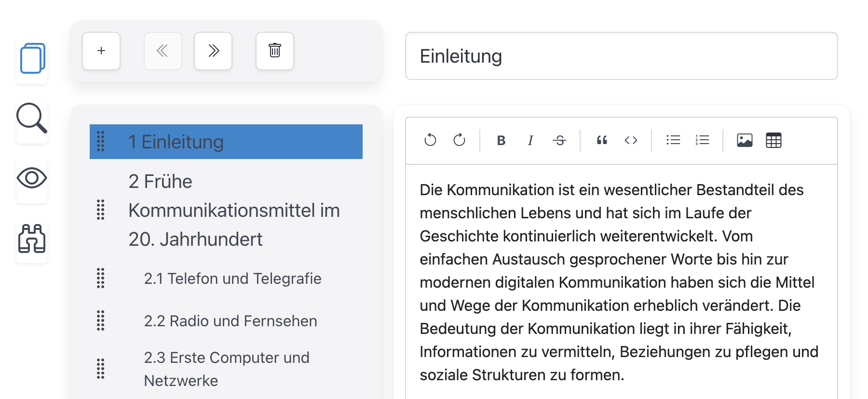868x399 pixels.
Task: Click drag handle beside Radio und Fernsehen
Action: (101, 321)
